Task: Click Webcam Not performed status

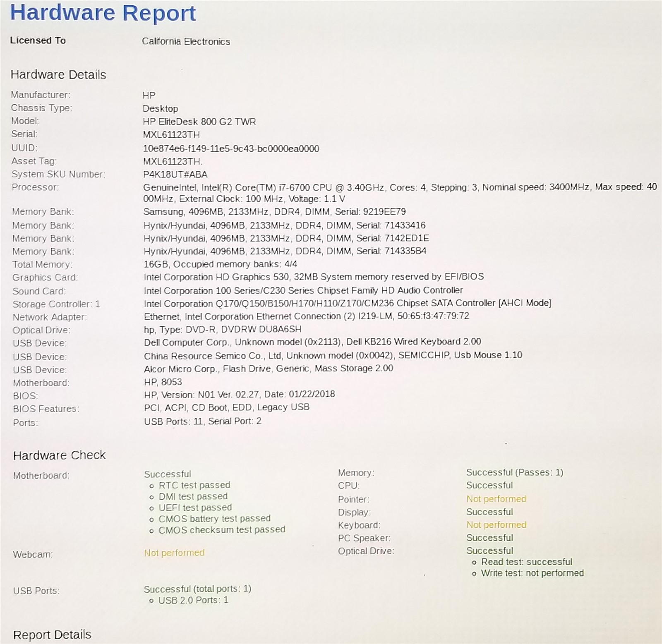Action: (174, 553)
